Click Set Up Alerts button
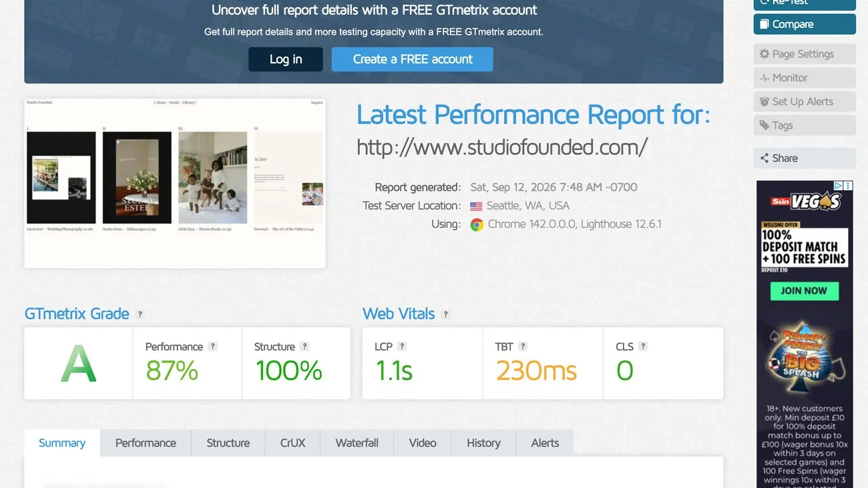868x488 pixels. (x=805, y=101)
